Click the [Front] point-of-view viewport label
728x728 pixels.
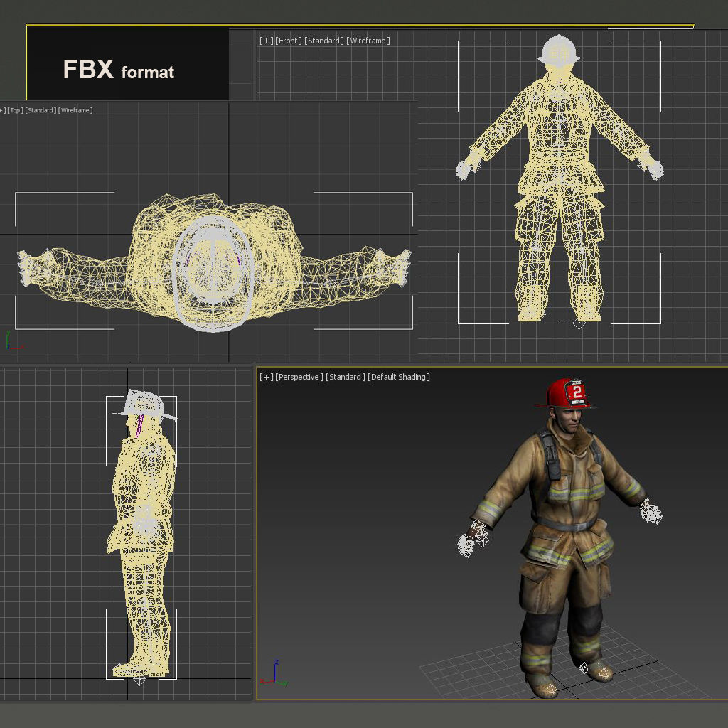coord(289,41)
